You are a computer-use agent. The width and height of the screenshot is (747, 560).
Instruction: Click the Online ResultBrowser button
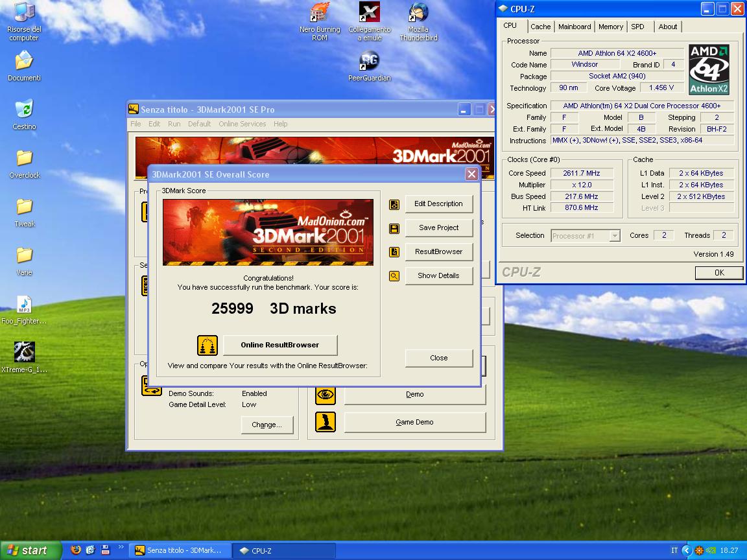coord(280,345)
